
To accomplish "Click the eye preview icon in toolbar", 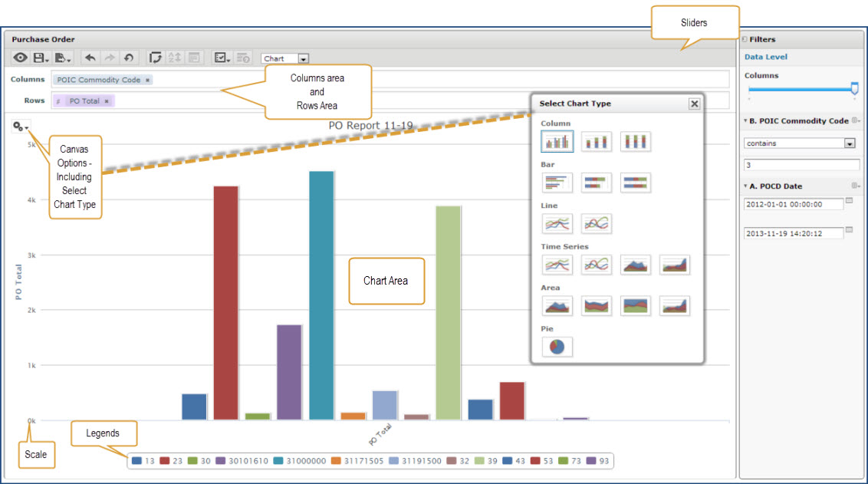I will 21,58.
